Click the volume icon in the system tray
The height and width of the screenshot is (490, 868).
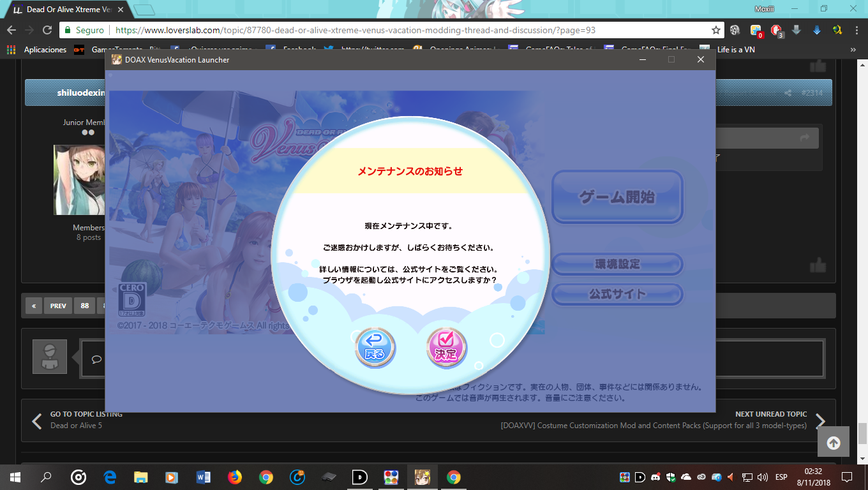[762, 477]
